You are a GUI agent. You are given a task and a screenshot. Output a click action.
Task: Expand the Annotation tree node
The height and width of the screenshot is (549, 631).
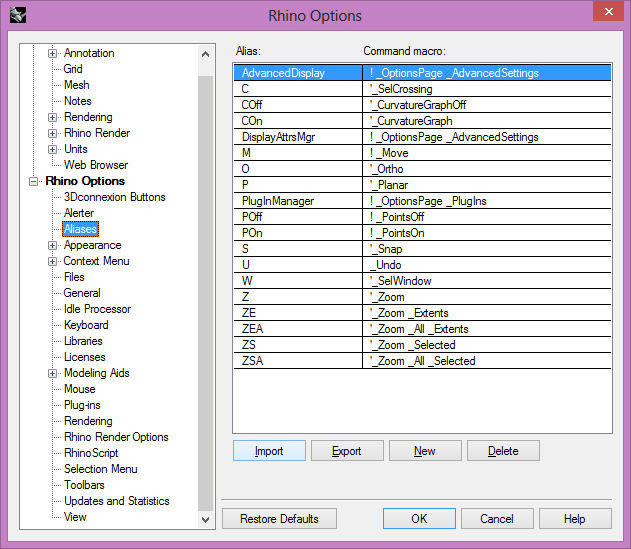(x=53, y=53)
